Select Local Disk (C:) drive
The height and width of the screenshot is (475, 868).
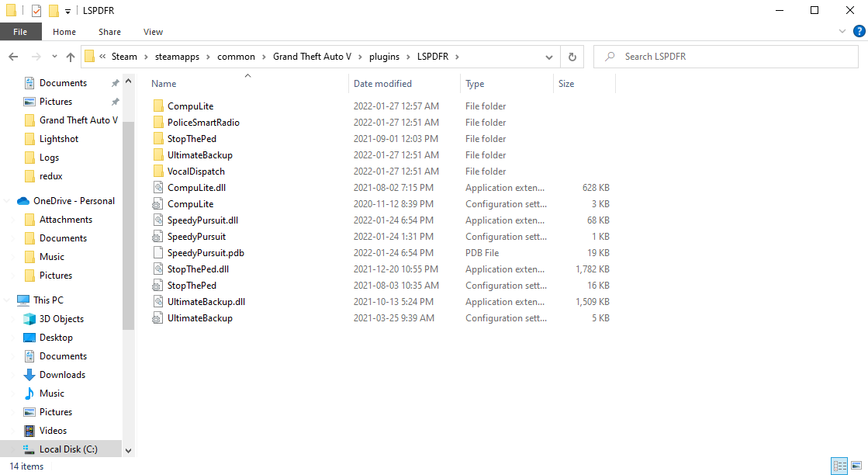tap(61, 449)
